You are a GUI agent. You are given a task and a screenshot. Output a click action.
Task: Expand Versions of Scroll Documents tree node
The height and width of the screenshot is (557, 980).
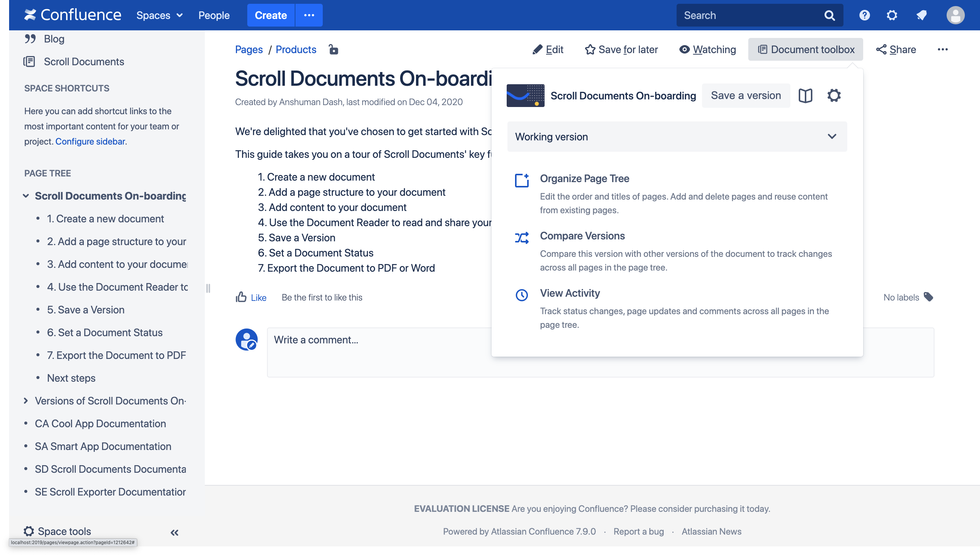click(26, 401)
